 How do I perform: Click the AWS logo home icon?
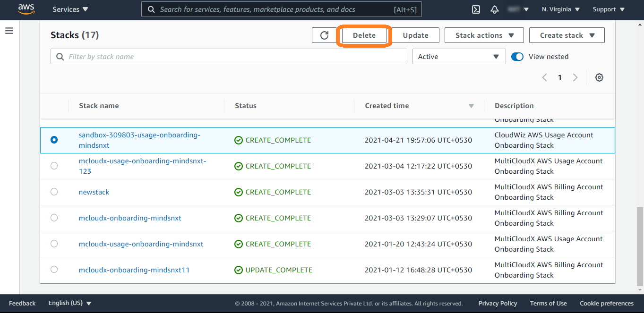[27, 9]
